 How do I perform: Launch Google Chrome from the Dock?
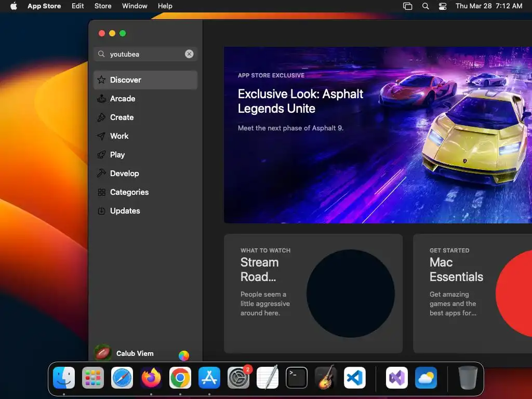pos(180,377)
